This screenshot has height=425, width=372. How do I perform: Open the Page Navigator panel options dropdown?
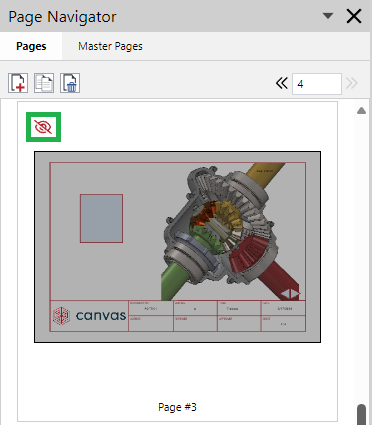click(x=328, y=16)
